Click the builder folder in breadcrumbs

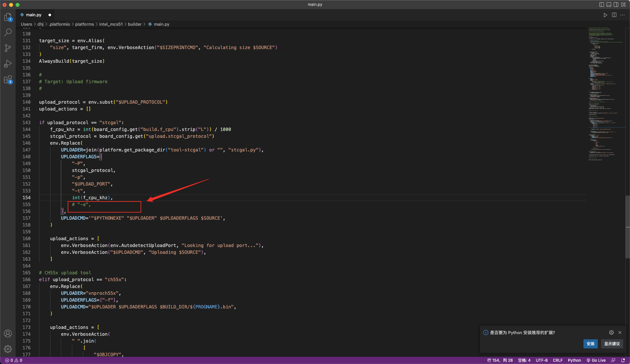[x=134, y=24]
